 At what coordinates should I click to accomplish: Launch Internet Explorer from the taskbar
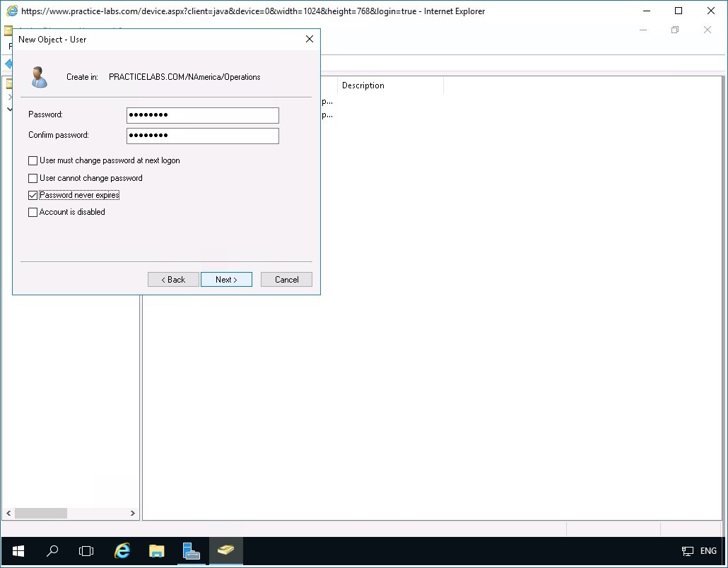coord(122,551)
